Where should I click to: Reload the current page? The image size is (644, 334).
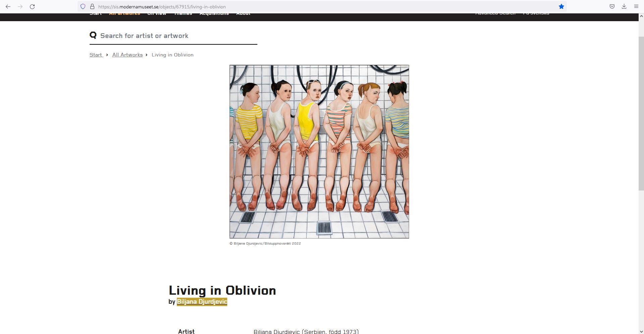(x=32, y=6)
